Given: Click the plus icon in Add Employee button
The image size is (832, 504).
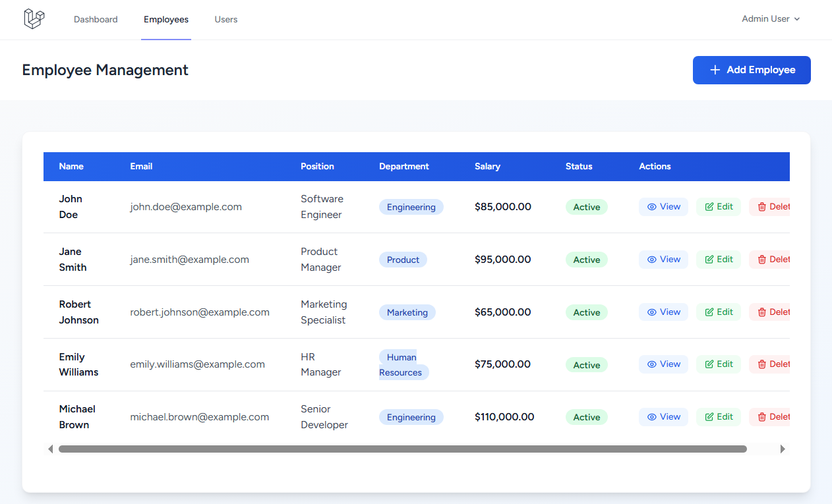Looking at the screenshot, I should 715,70.
